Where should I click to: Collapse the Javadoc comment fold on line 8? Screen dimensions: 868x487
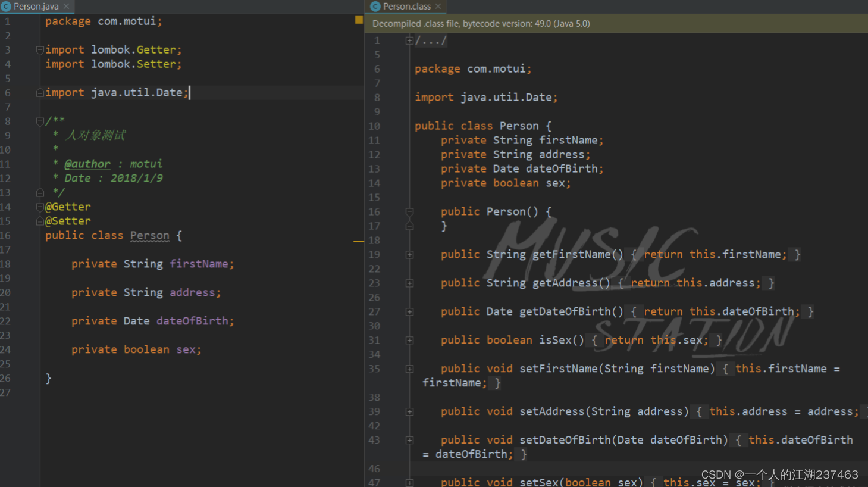tap(40, 121)
